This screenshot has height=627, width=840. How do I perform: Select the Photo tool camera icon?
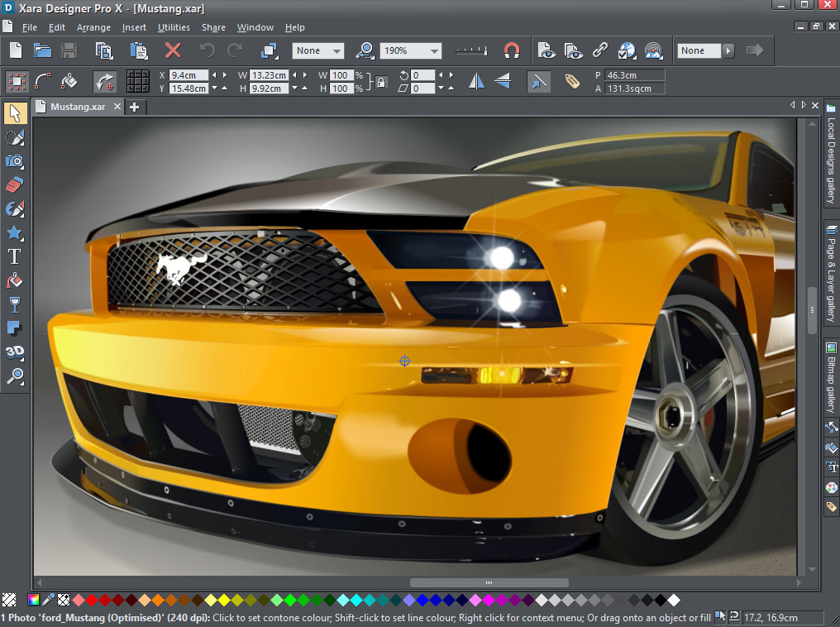[x=15, y=161]
